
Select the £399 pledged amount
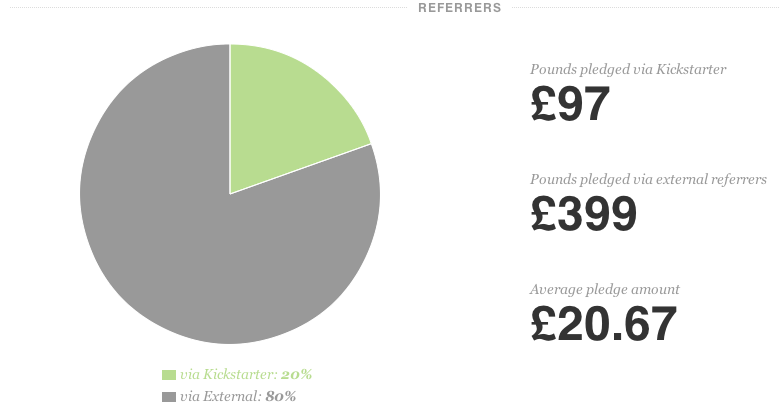584,214
